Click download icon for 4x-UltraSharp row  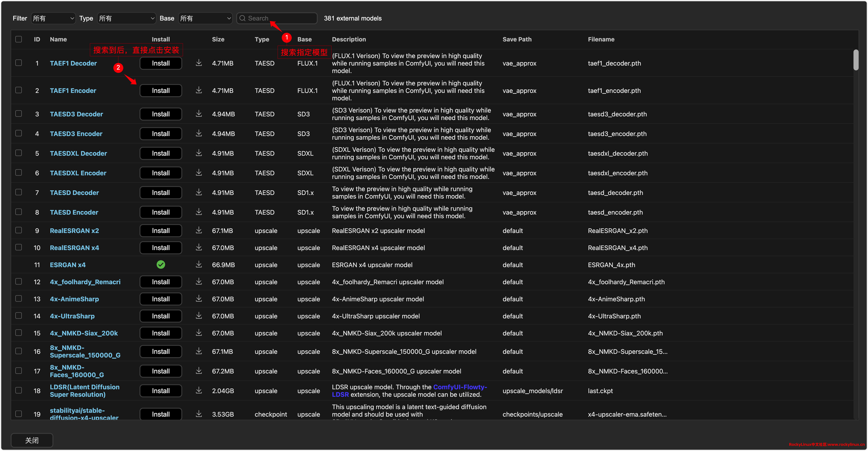[x=199, y=316]
